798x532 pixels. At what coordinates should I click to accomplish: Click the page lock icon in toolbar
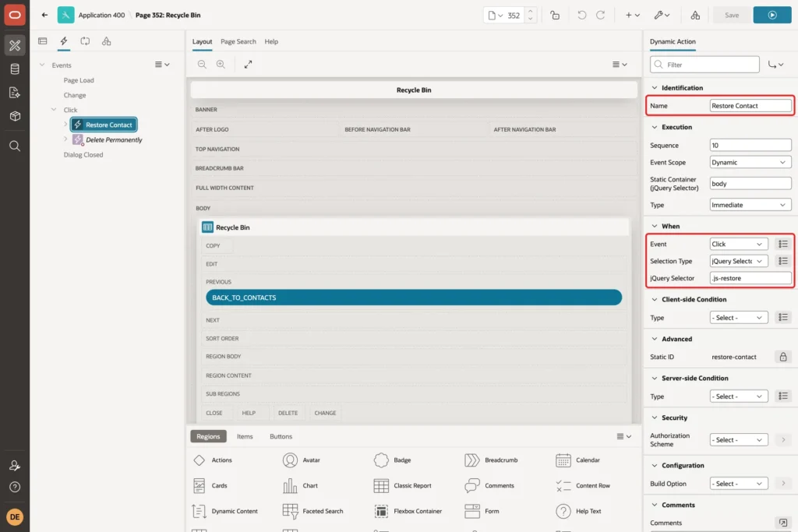click(555, 15)
